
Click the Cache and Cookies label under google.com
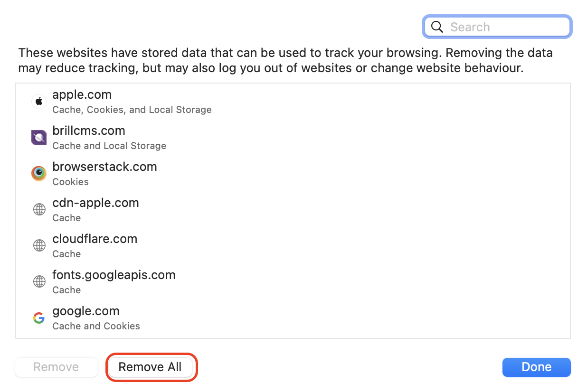point(96,326)
